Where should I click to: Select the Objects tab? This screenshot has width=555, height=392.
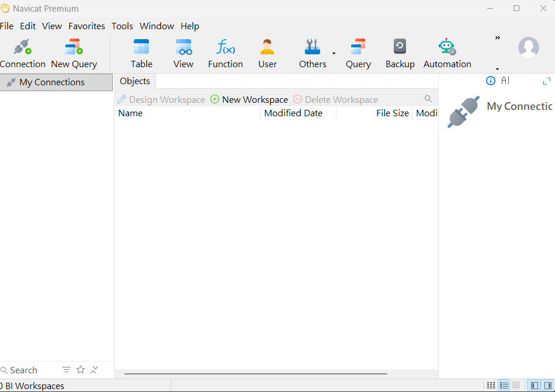point(135,81)
